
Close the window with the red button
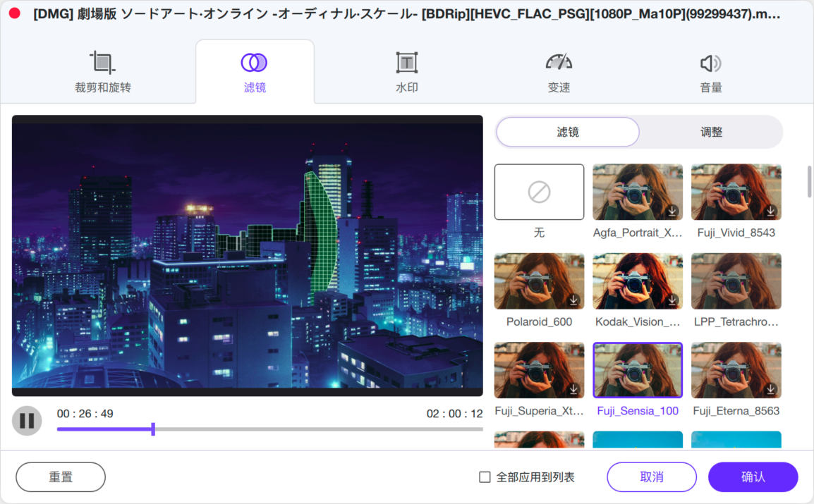pyautogui.click(x=15, y=13)
